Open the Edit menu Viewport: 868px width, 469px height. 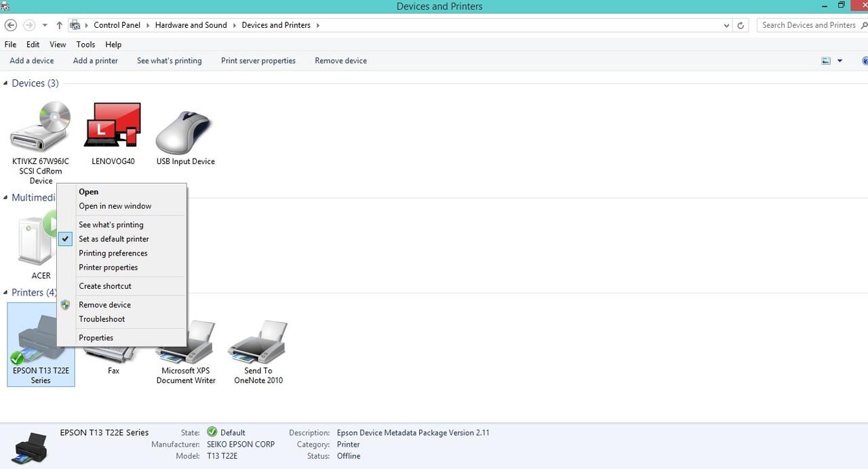(33, 44)
